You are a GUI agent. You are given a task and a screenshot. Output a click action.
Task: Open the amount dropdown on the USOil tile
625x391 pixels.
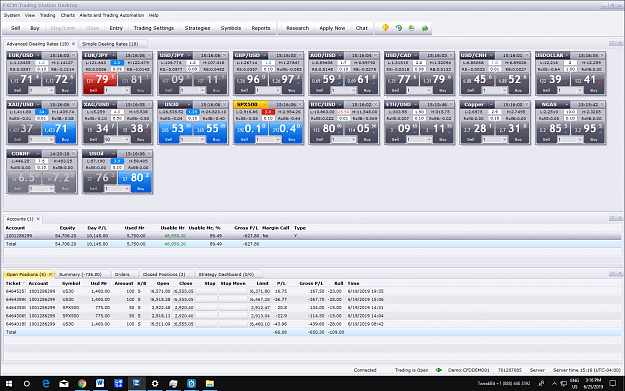point(127,189)
